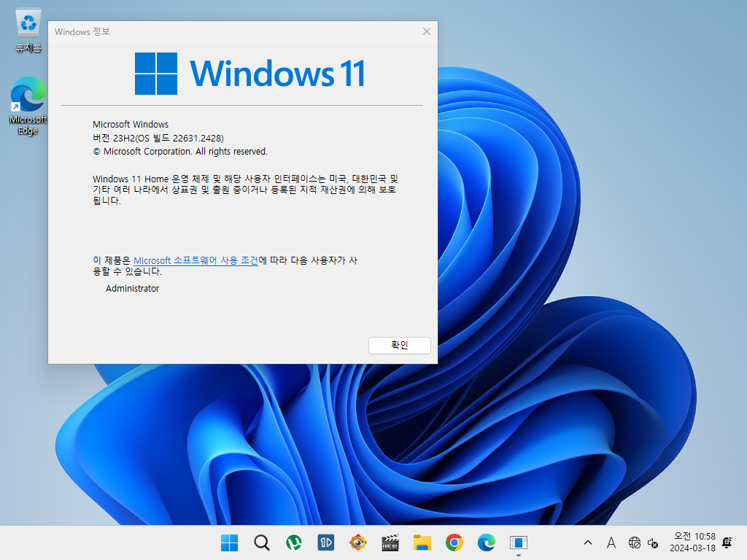This screenshot has height=560, width=747.
Task: Select the Microsoft Edge desktop shortcut
Action: click(x=28, y=106)
